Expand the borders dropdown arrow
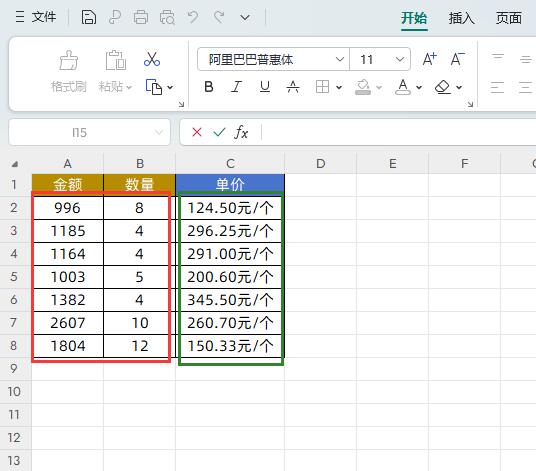The height and width of the screenshot is (471, 536). click(339, 88)
